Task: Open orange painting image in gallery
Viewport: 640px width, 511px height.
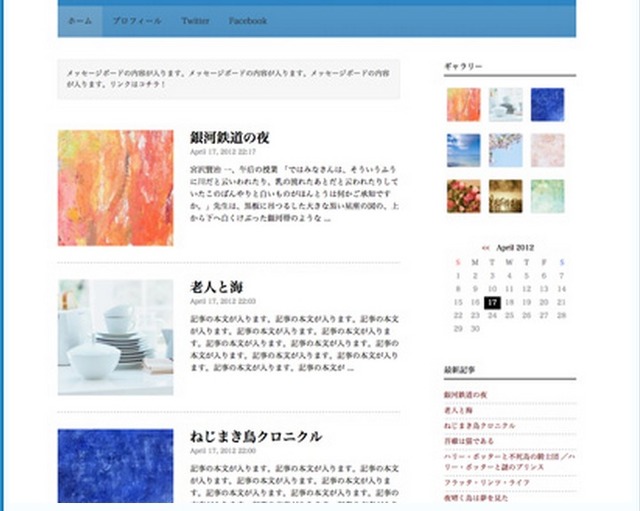Action: pyautogui.click(x=464, y=104)
